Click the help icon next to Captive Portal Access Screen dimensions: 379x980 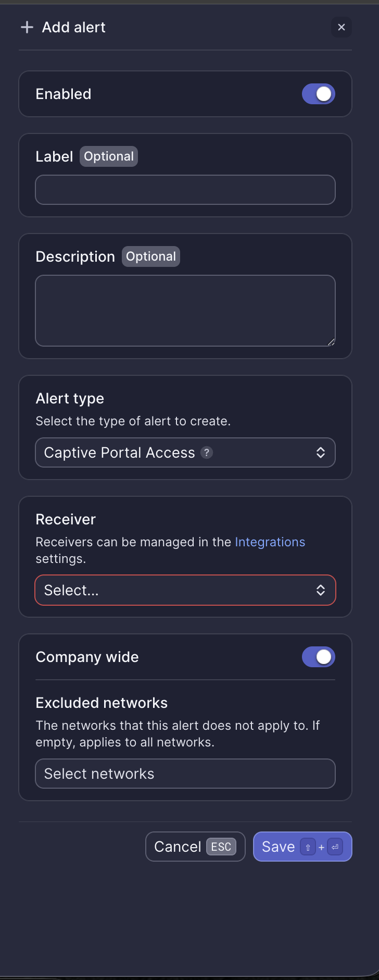(x=207, y=452)
